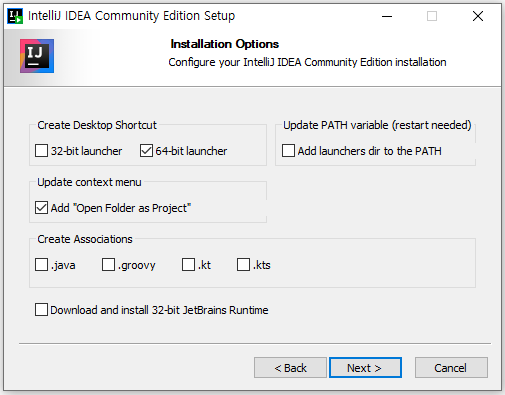
Task: Go to previous step with Back button
Action: click(x=290, y=368)
